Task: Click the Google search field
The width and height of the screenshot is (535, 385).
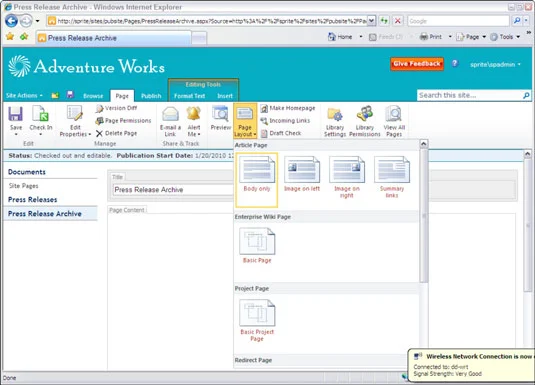Action: pyautogui.click(x=458, y=21)
